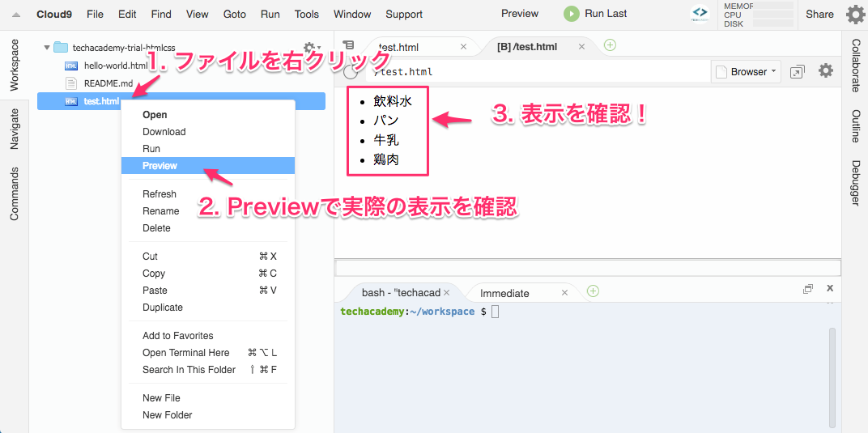Choose Rename from the context menu
This screenshot has width=868, height=433.
tap(160, 211)
